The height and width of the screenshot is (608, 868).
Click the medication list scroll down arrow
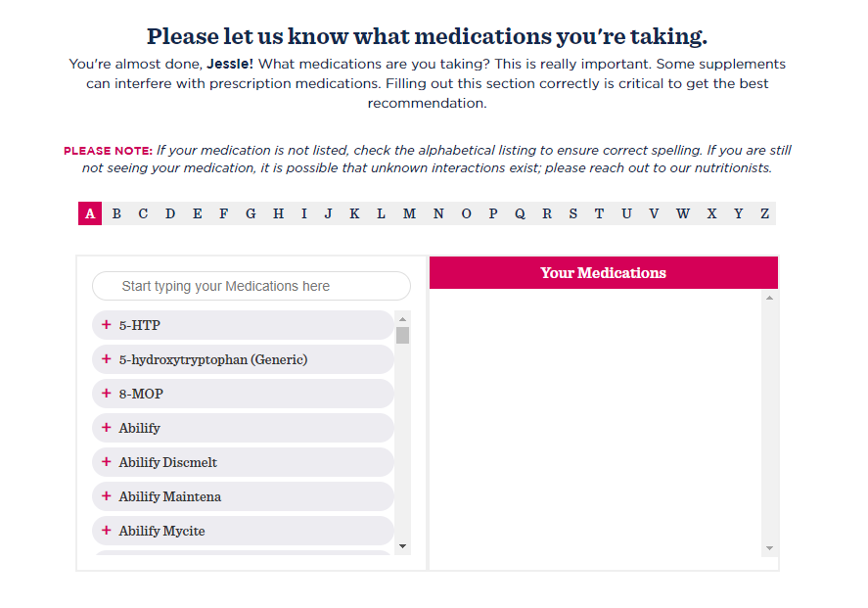pyautogui.click(x=402, y=546)
